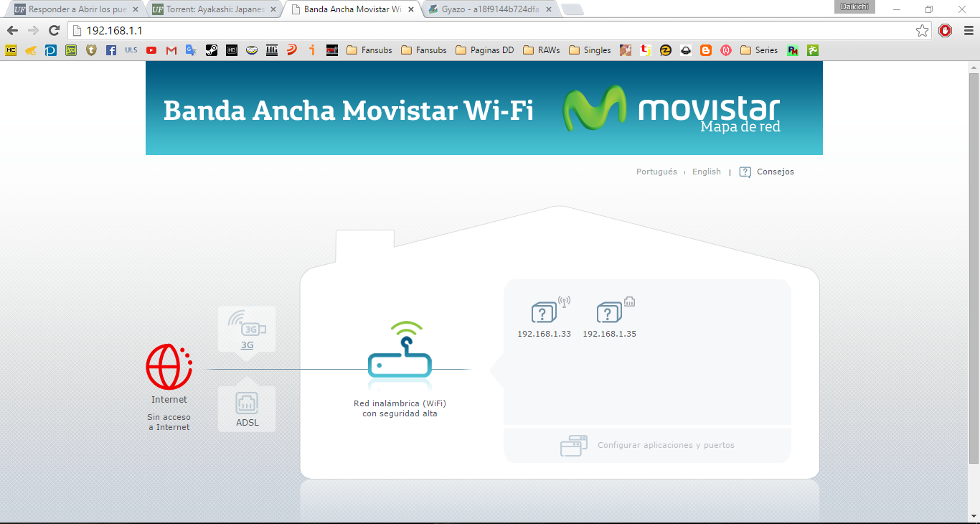Open the yellow MC bookmark icon
The width and height of the screenshot is (980, 524).
tap(11, 50)
